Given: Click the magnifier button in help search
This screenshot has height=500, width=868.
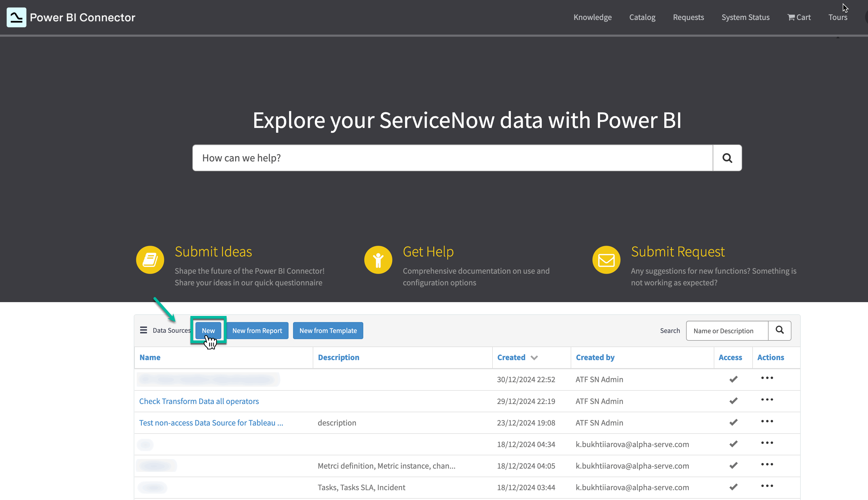Looking at the screenshot, I should [727, 158].
